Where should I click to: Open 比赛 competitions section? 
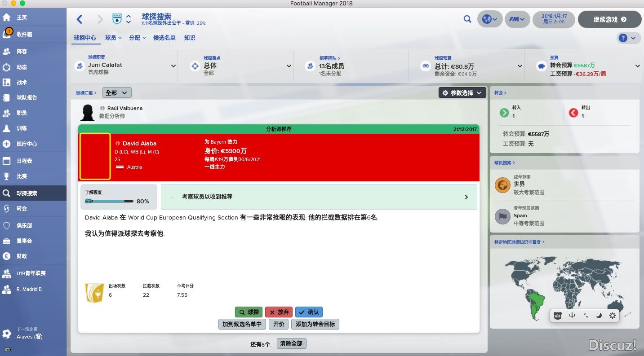[x=33, y=176]
